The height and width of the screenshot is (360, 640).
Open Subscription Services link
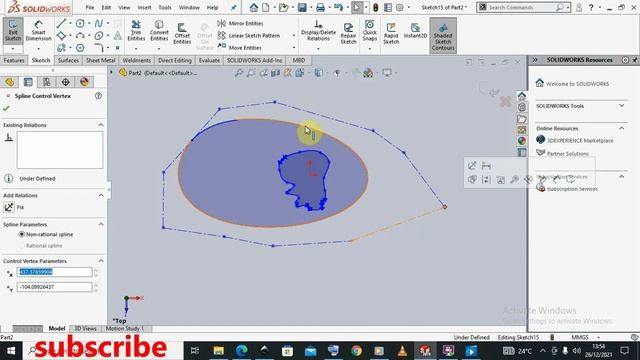(572, 189)
